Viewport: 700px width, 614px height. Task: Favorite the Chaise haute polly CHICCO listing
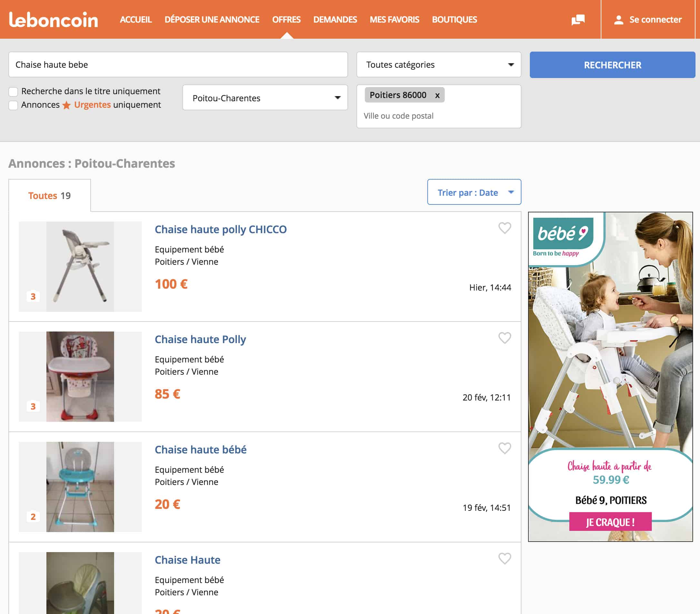point(504,228)
